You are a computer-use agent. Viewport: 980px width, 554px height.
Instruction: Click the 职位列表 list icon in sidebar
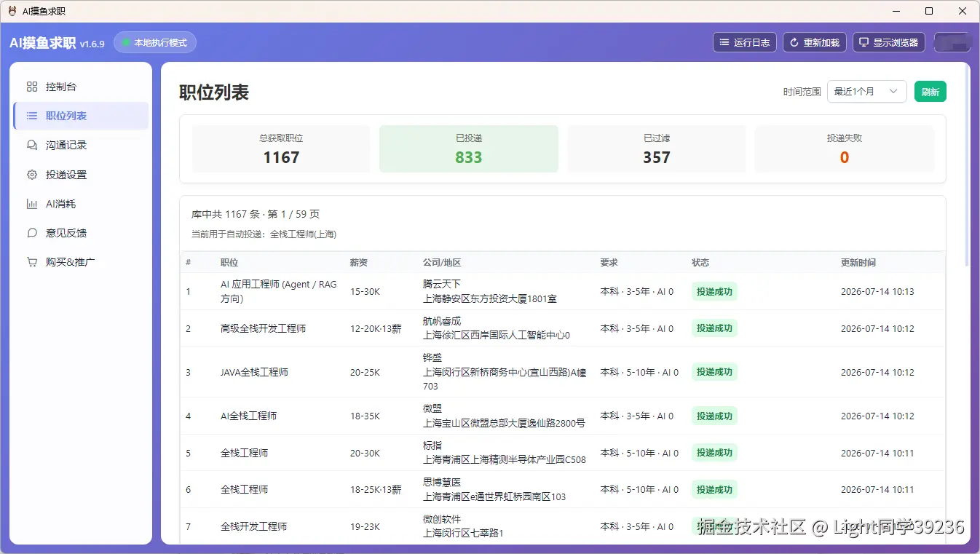[x=32, y=116]
